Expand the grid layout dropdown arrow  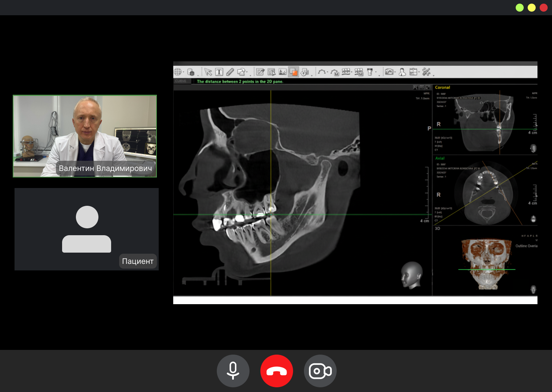[x=183, y=72]
